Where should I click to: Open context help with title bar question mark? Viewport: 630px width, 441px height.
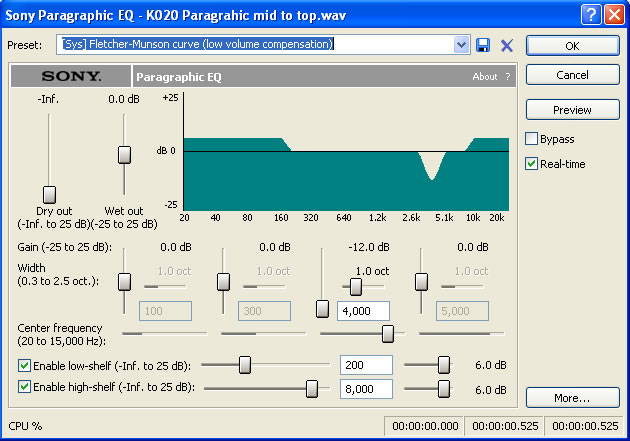click(x=591, y=15)
